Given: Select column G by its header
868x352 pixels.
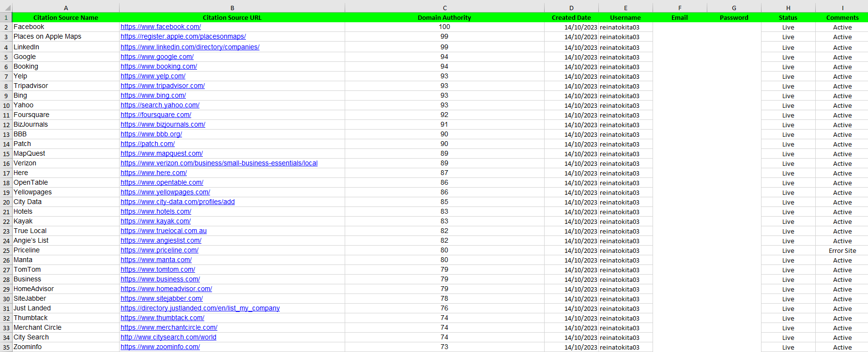Looking at the screenshot, I should pos(734,8).
